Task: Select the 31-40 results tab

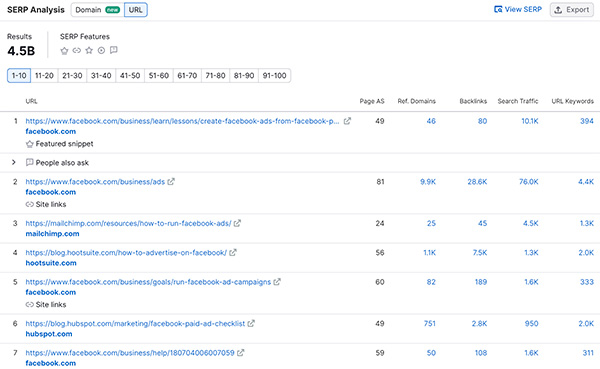Action: (101, 75)
